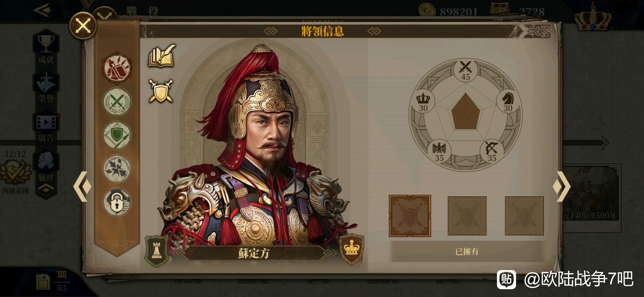Tap the padlock locked category medallion

[117, 202]
